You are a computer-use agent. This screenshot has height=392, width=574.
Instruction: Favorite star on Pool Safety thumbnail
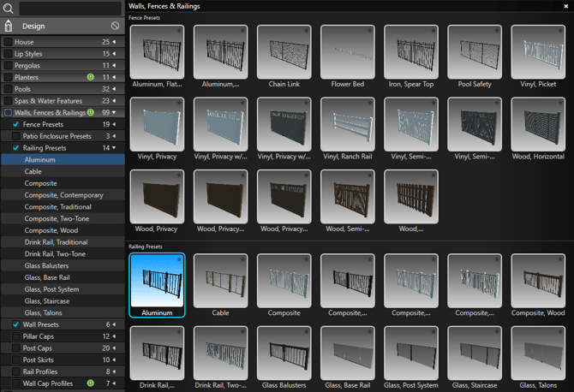pos(497,30)
